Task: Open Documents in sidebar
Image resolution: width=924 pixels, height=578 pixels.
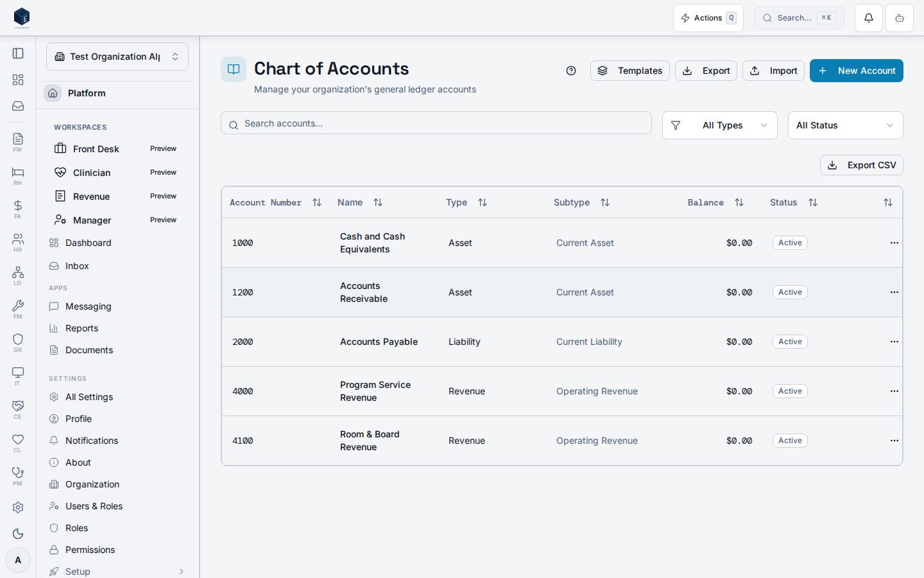Action: pos(117,350)
